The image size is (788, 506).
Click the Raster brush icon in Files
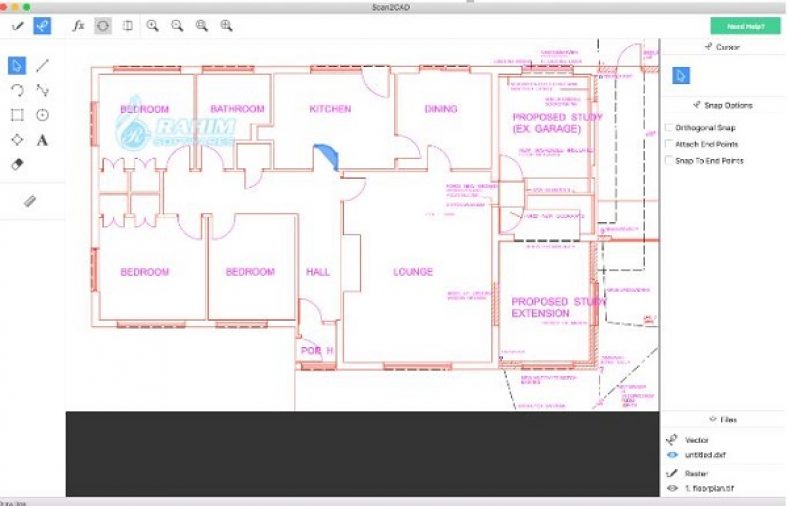pos(672,473)
